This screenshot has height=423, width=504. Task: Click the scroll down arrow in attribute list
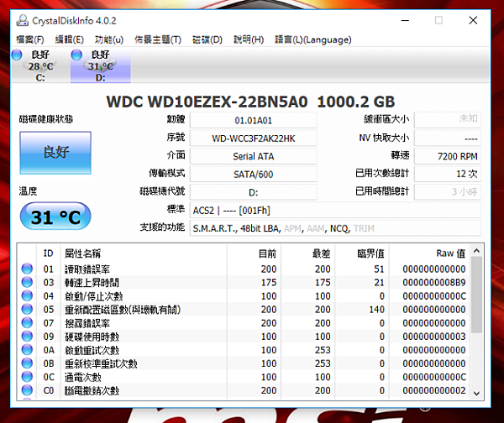pos(476,393)
